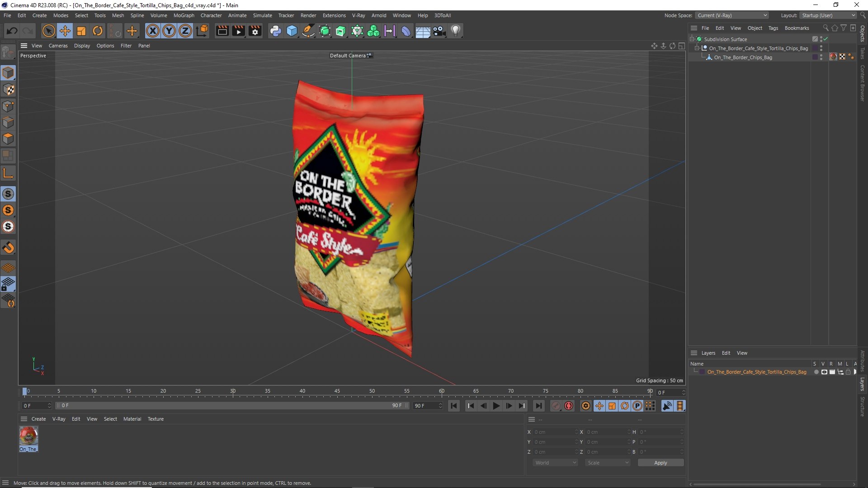Toggle X axis lock
The height and width of the screenshot is (488, 868).
[153, 31]
